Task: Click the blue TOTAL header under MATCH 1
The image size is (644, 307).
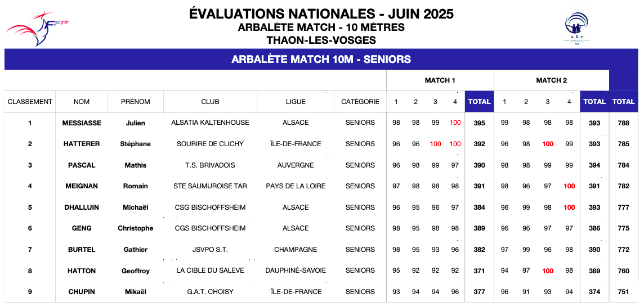Action: point(479,101)
